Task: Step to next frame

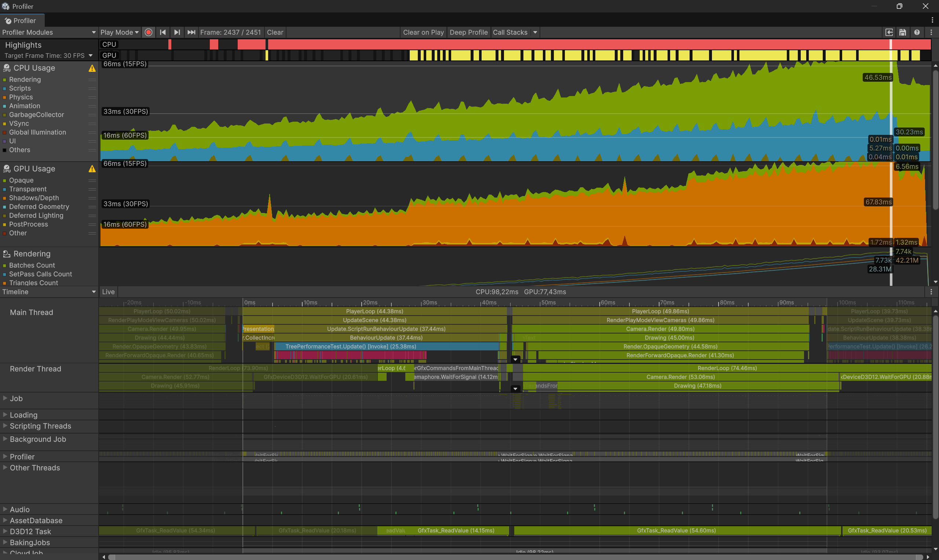Action: point(177,33)
